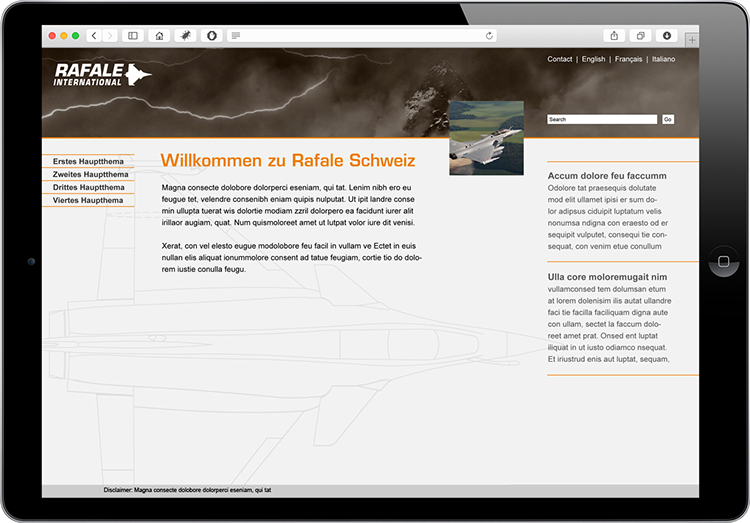750x523 pixels.
Task: Click the yellow minimize window button
Action: (x=64, y=35)
